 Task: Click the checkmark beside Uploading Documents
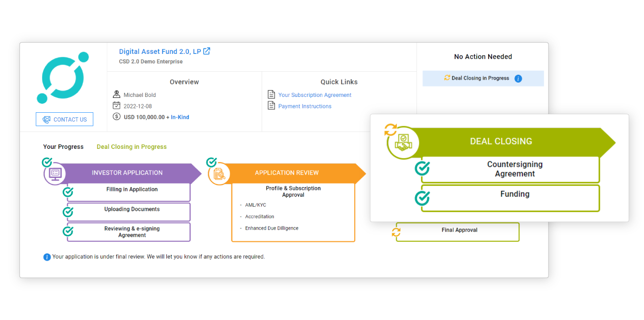(68, 212)
